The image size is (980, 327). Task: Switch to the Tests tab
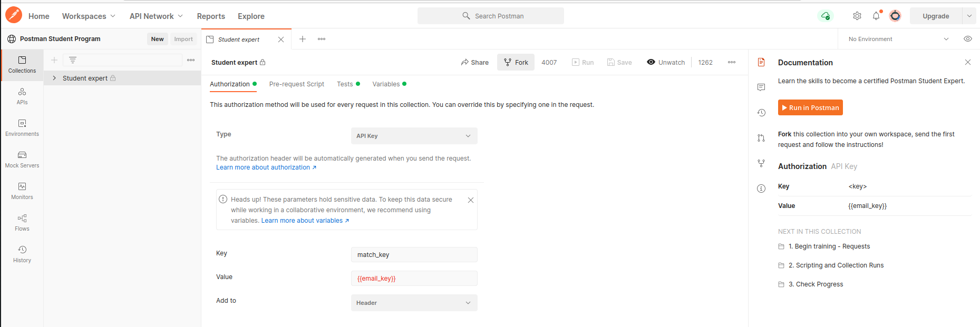click(348, 84)
